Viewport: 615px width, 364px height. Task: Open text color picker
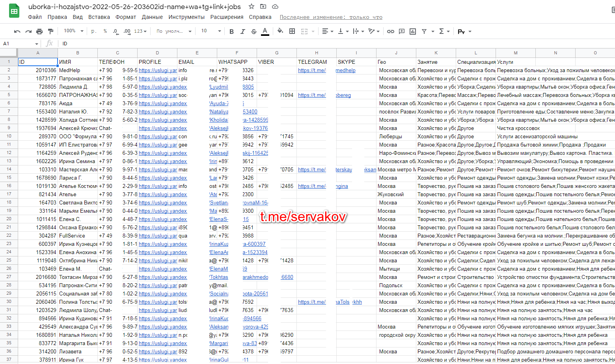pyautogui.click(x=265, y=31)
